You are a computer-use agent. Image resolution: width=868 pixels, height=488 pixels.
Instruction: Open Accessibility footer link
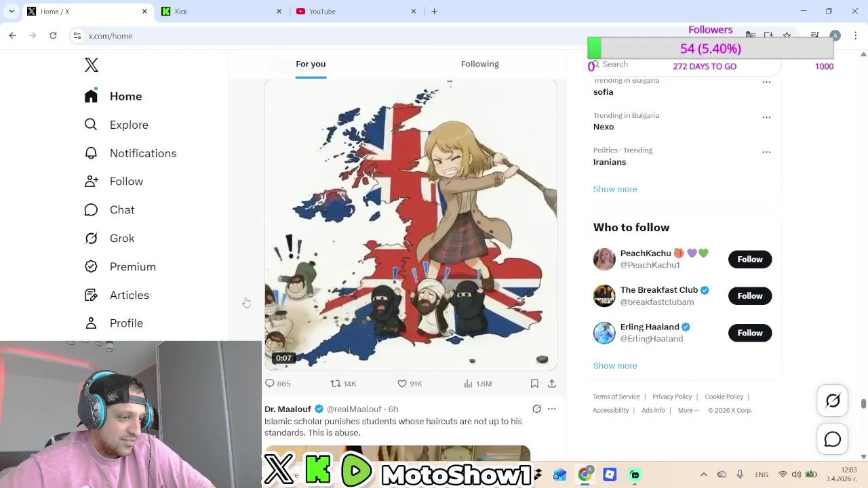click(x=611, y=410)
